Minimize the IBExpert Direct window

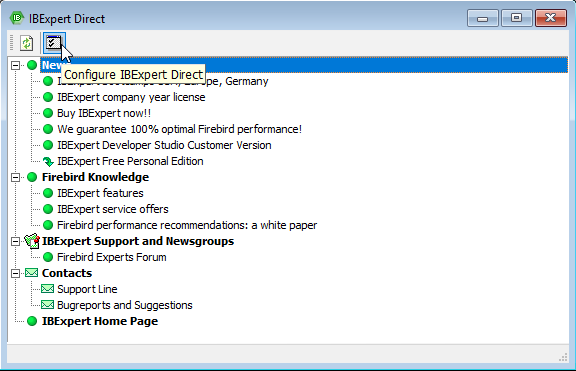482,18
